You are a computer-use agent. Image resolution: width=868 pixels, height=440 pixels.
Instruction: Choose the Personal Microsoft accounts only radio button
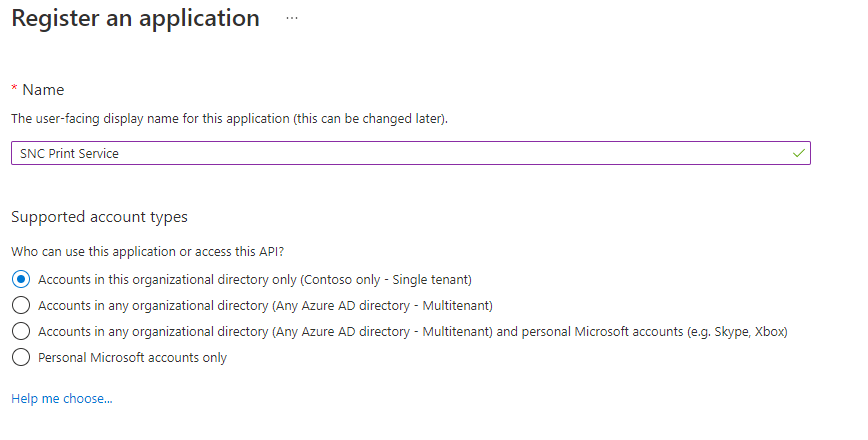point(20,357)
